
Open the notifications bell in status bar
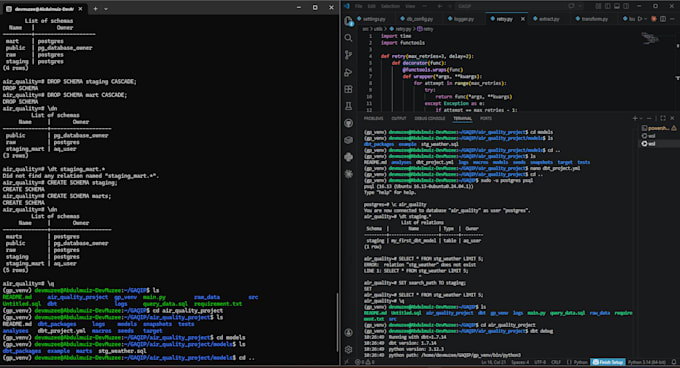click(674, 362)
